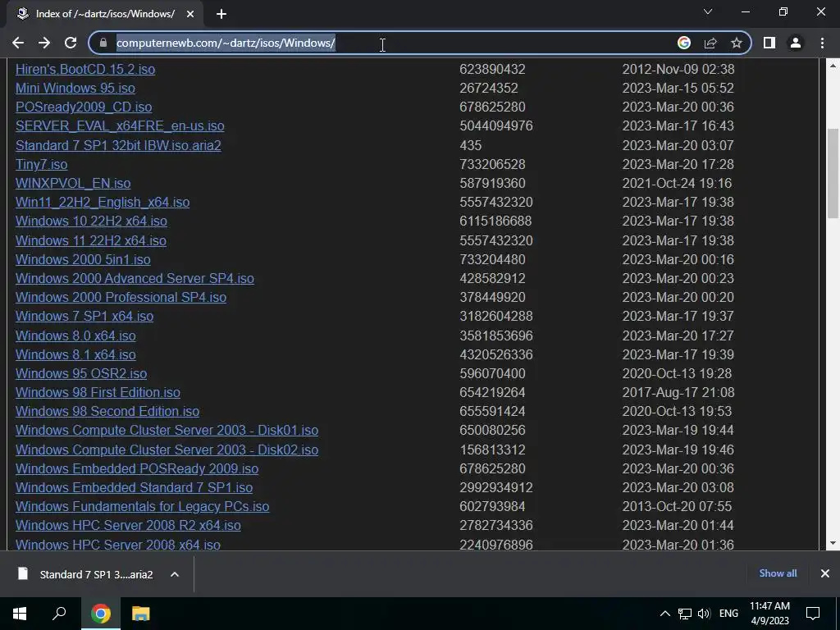Screen dimensions: 840x630
Task: Click Windows Embedded Standard 7 SP1.iso
Action: point(134,487)
